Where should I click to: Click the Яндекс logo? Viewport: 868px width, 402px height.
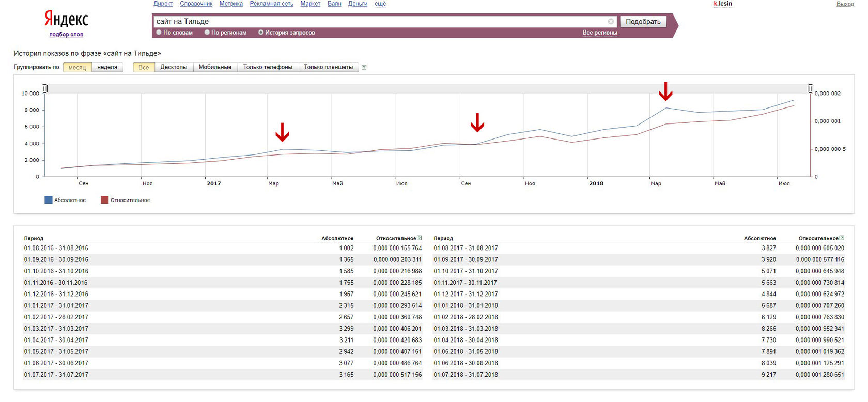66,20
